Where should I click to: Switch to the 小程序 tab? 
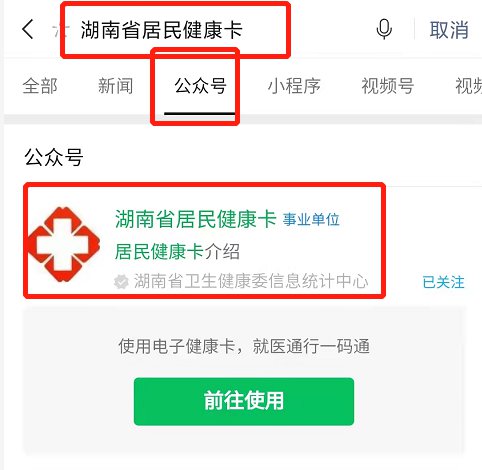click(x=294, y=86)
